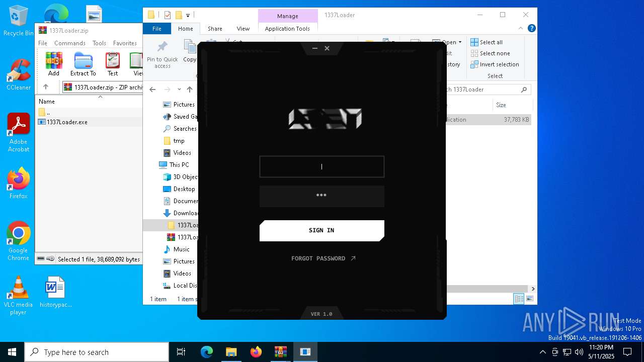Open the notification center
The width and height of the screenshot is (644, 362).
tap(627, 352)
